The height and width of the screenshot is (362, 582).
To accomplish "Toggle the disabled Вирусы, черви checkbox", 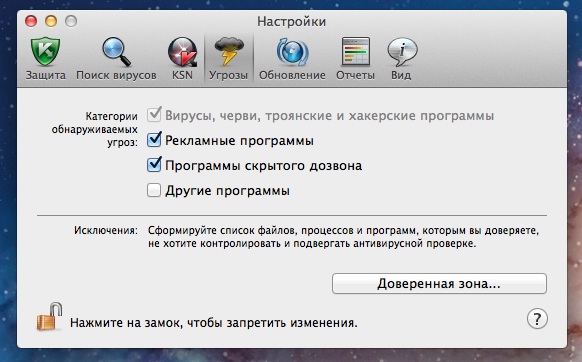I will [154, 115].
